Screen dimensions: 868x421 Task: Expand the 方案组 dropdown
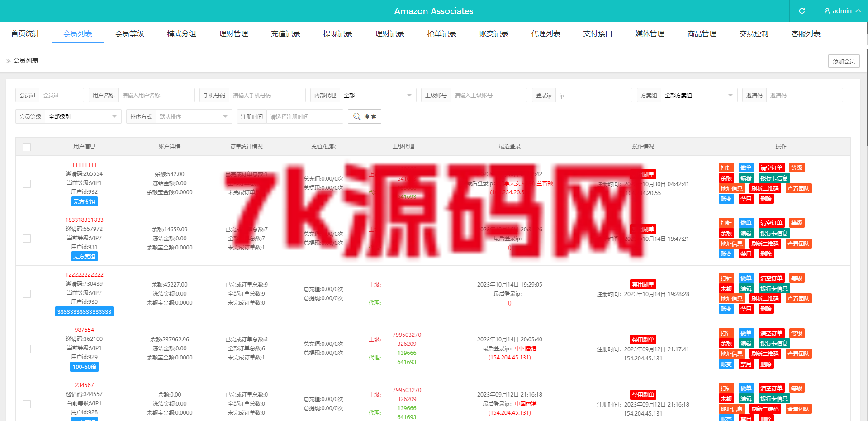pyautogui.click(x=699, y=95)
